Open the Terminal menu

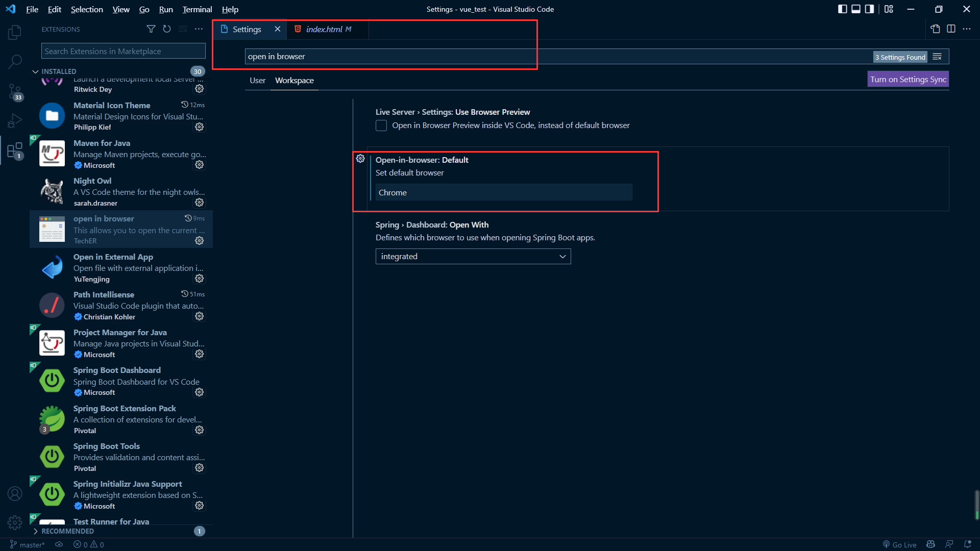tap(197, 9)
